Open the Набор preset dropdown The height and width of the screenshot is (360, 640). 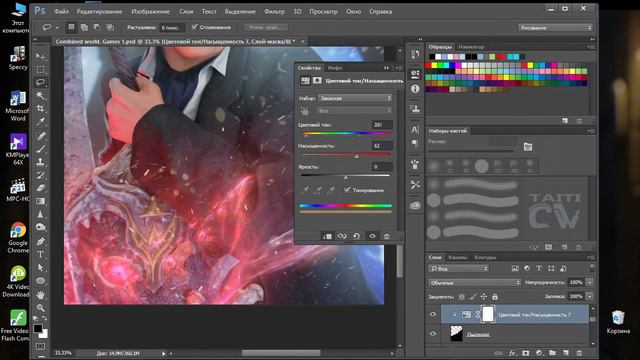[x=355, y=98]
